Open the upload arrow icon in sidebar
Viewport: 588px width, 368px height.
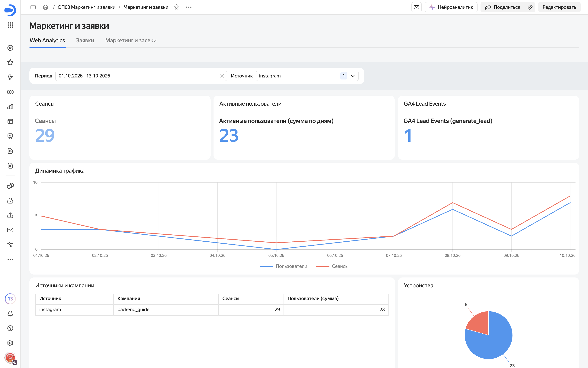click(10, 215)
